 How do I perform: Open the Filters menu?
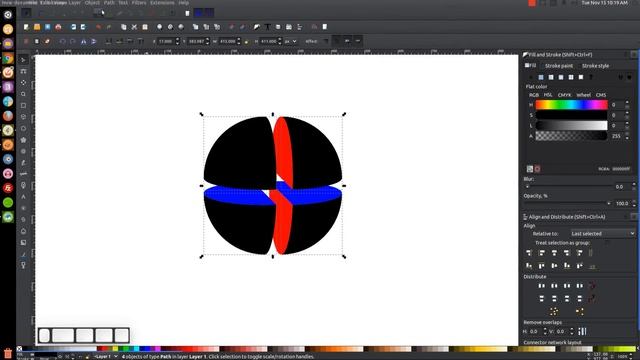(x=139, y=2)
